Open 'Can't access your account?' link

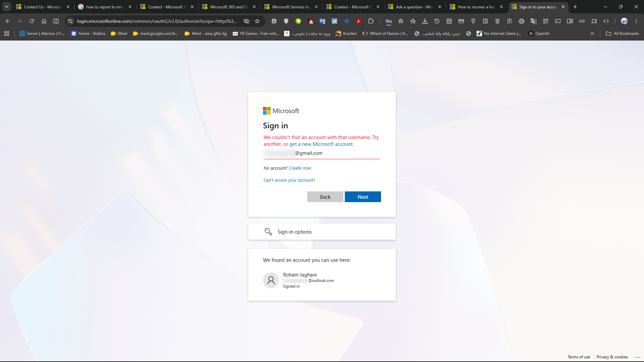coord(289,180)
